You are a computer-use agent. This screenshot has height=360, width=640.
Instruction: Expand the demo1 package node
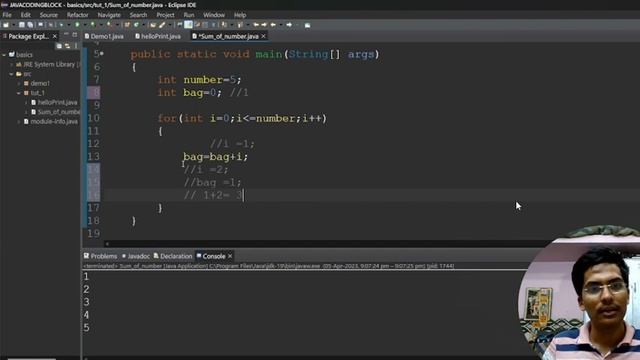coord(19,83)
